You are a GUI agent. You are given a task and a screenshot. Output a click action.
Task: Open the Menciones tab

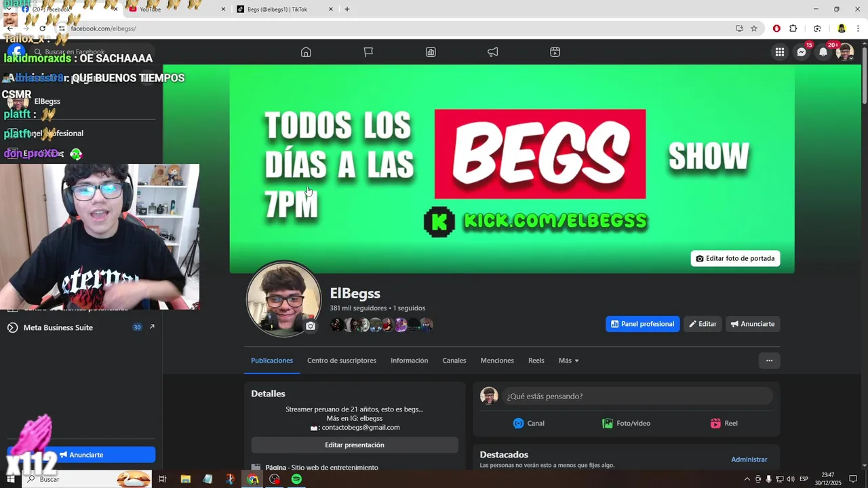click(x=497, y=361)
